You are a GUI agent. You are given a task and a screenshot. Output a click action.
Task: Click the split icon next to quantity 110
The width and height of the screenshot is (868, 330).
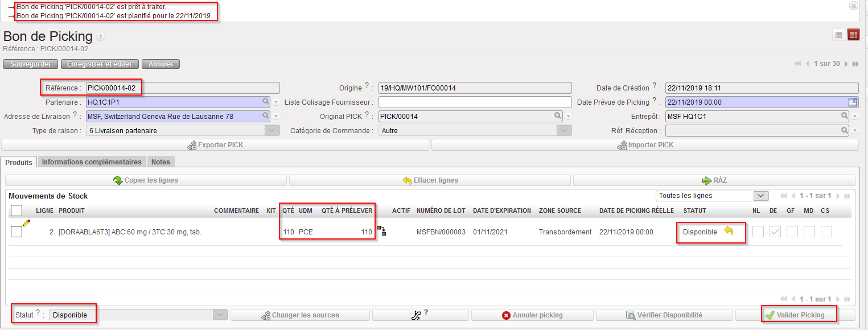click(x=381, y=231)
